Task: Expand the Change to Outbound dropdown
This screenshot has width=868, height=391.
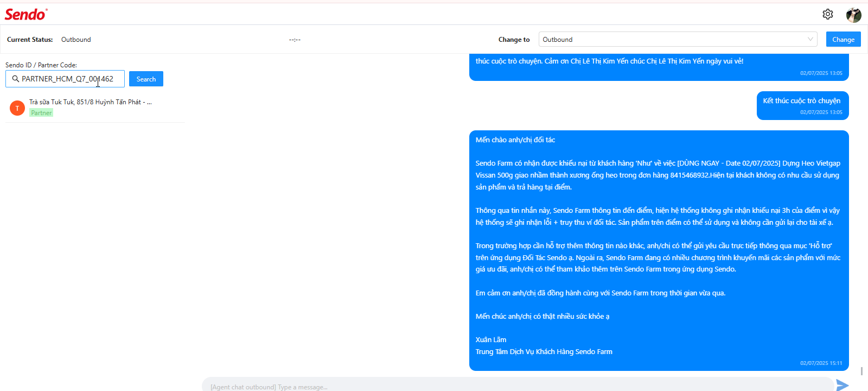Action: (x=678, y=39)
